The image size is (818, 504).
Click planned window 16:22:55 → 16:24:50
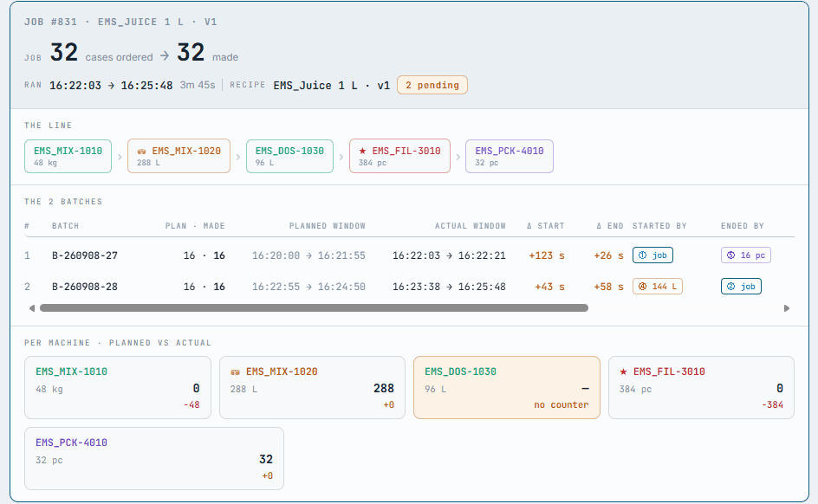point(308,287)
